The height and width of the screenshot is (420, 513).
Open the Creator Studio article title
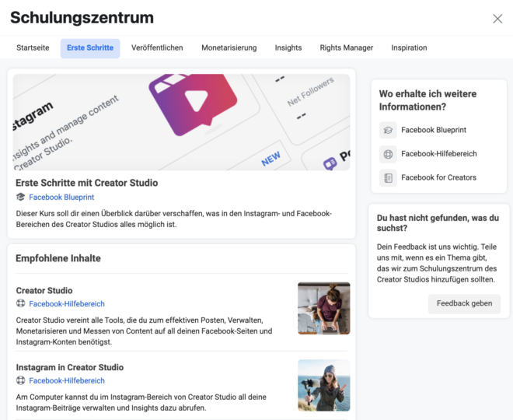tap(44, 290)
